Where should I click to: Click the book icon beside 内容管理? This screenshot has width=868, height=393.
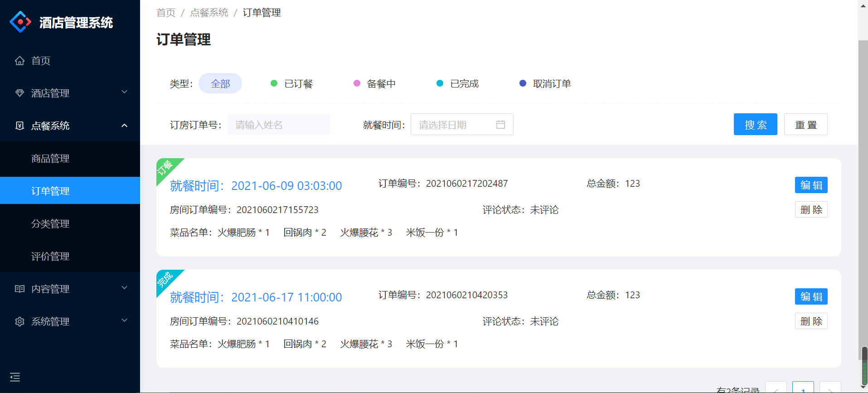coord(19,289)
